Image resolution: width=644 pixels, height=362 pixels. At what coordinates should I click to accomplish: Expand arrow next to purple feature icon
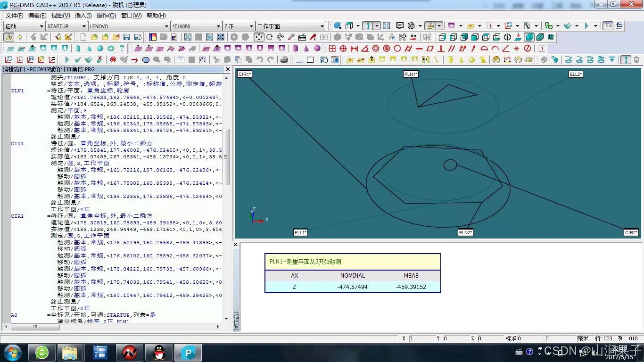461,26
